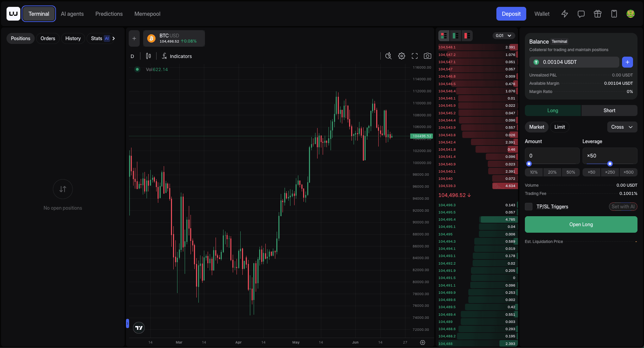Click the leverage slider handle

tap(610, 164)
